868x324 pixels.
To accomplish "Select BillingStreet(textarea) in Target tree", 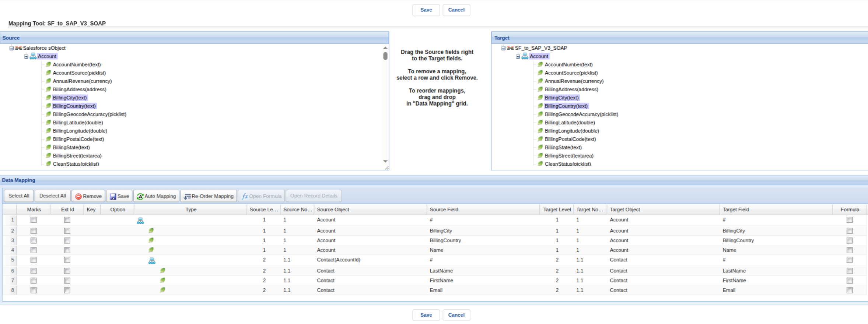I will pos(569,156).
